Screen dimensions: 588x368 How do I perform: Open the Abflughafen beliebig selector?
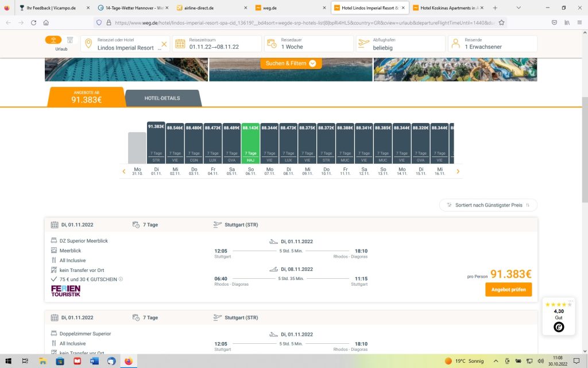[400, 44]
